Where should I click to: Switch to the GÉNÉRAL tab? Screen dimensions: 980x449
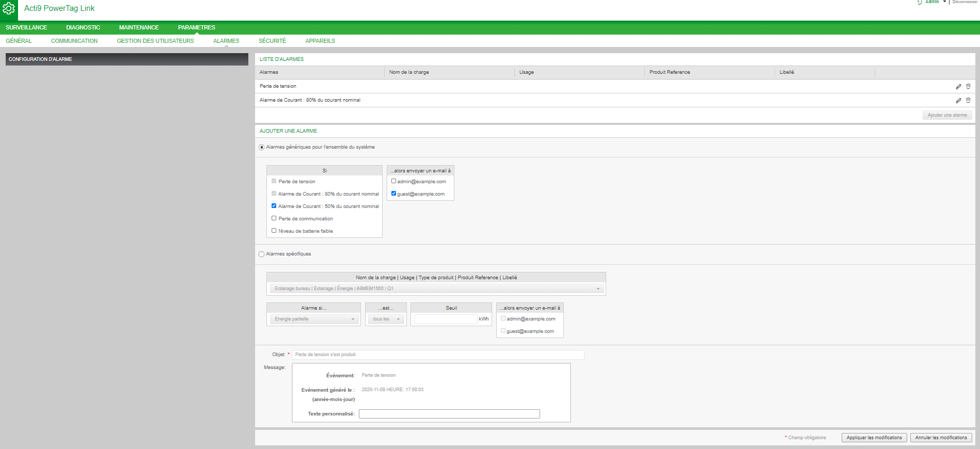[x=19, y=41]
